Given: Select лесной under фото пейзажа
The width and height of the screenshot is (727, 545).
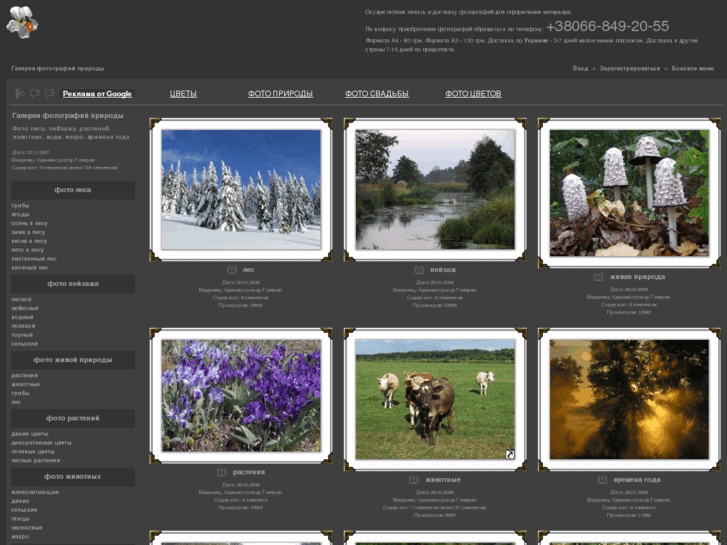Looking at the screenshot, I should click(21, 299).
